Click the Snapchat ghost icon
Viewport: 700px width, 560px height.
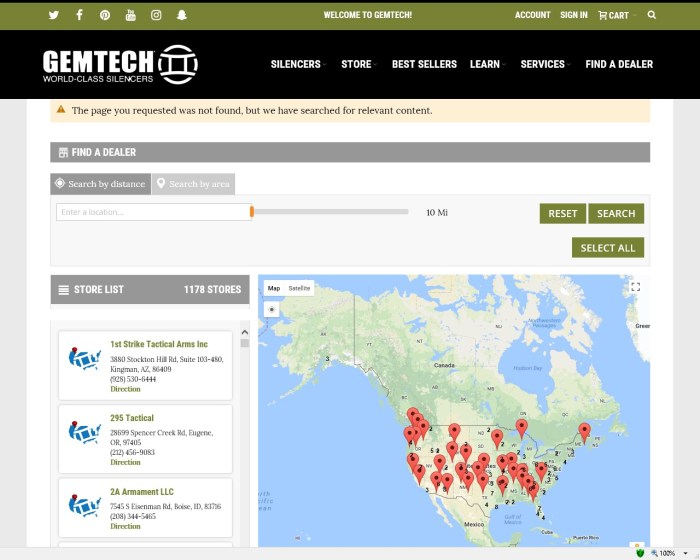click(x=182, y=15)
